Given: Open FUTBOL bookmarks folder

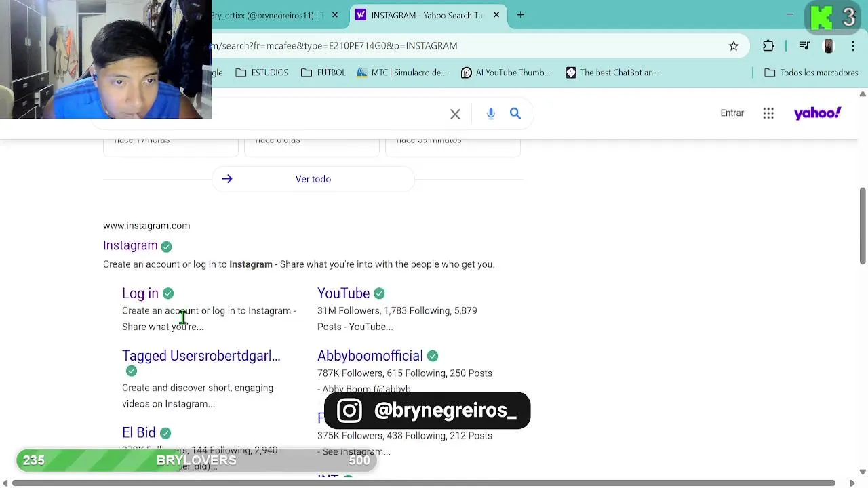Looking at the screenshot, I should click(323, 73).
